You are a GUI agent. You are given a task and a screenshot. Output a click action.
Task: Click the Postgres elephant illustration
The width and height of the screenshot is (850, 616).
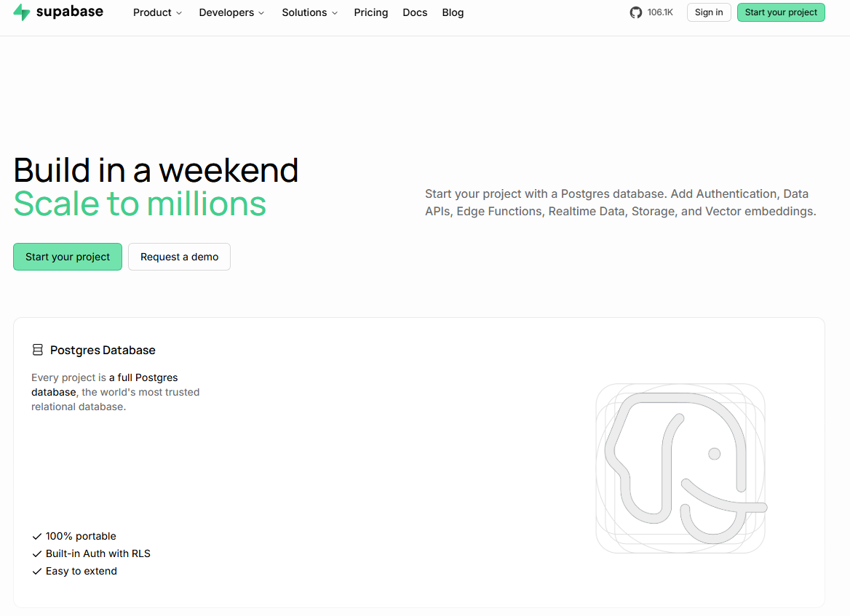pos(681,468)
